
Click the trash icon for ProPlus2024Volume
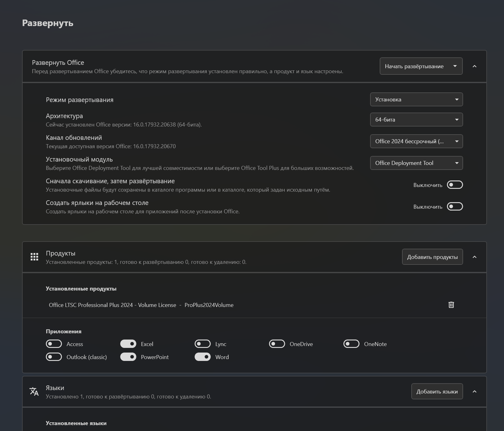451,305
